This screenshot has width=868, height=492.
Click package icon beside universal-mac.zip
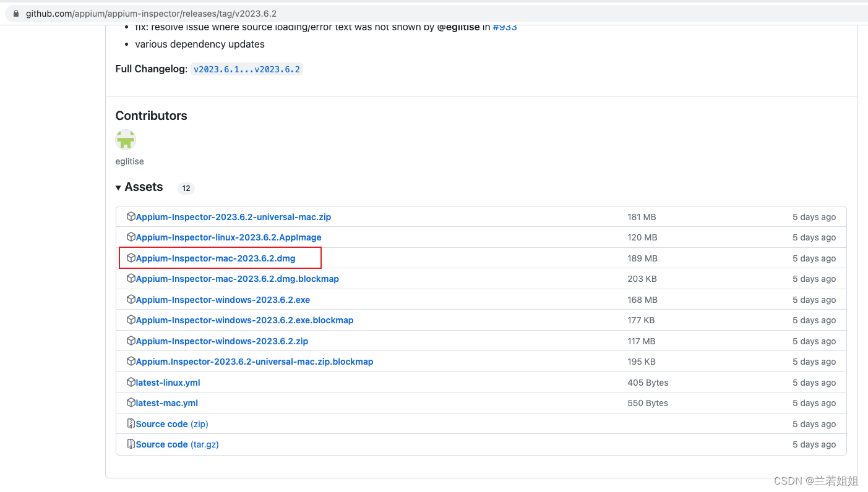131,216
